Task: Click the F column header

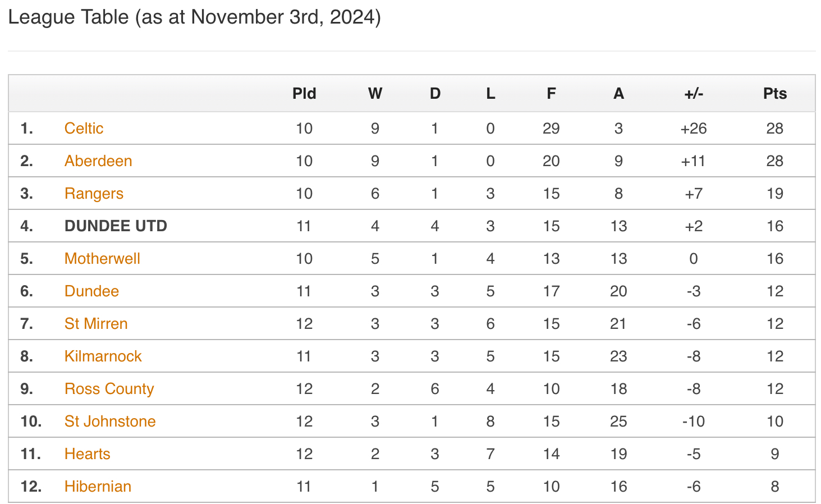Action: pyautogui.click(x=551, y=94)
